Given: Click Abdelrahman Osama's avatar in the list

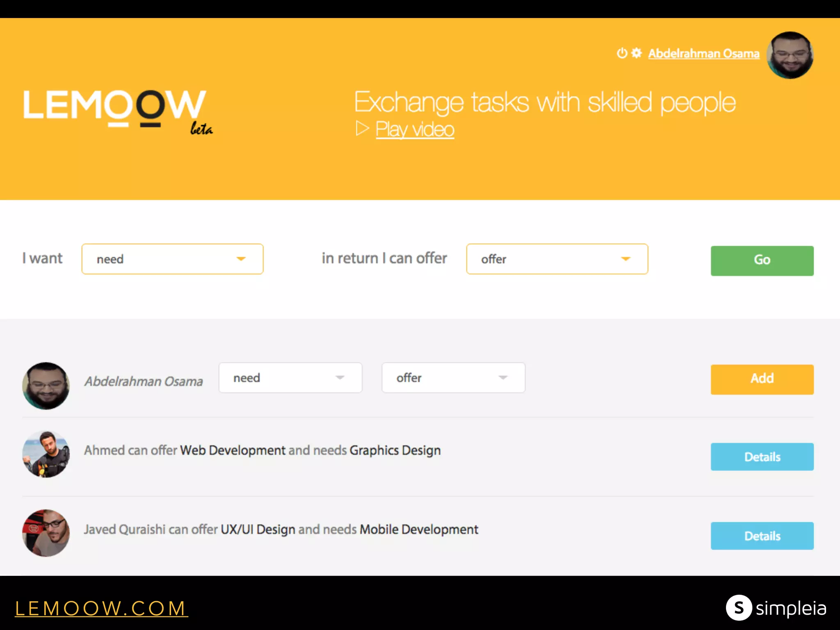Looking at the screenshot, I should [46, 386].
